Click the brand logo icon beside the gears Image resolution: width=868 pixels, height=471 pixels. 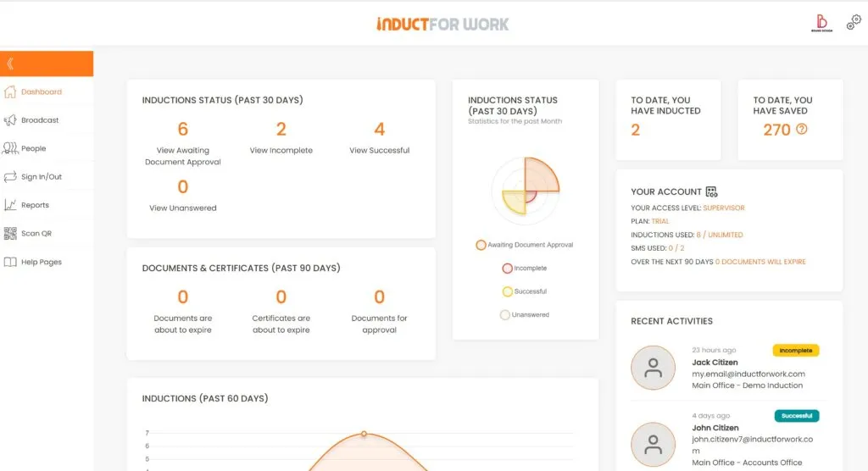click(x=821, y=23)
